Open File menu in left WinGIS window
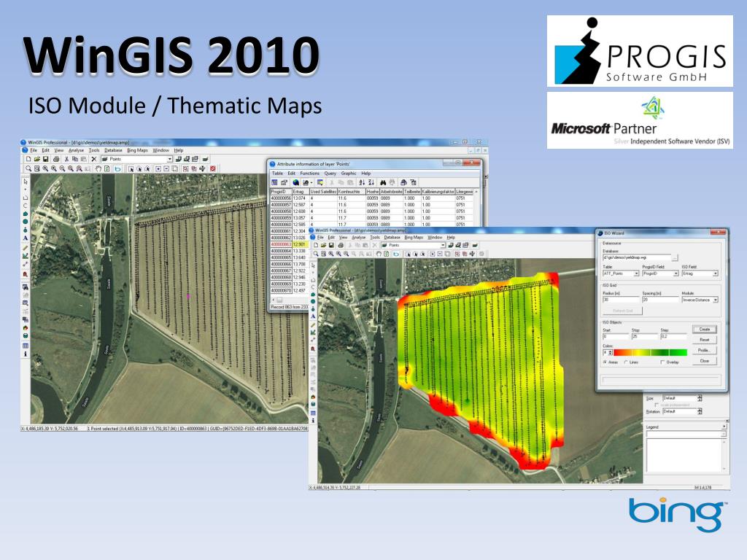Image resolution: width=747 pixels, height=560 pixels. [x=34, y=150]
